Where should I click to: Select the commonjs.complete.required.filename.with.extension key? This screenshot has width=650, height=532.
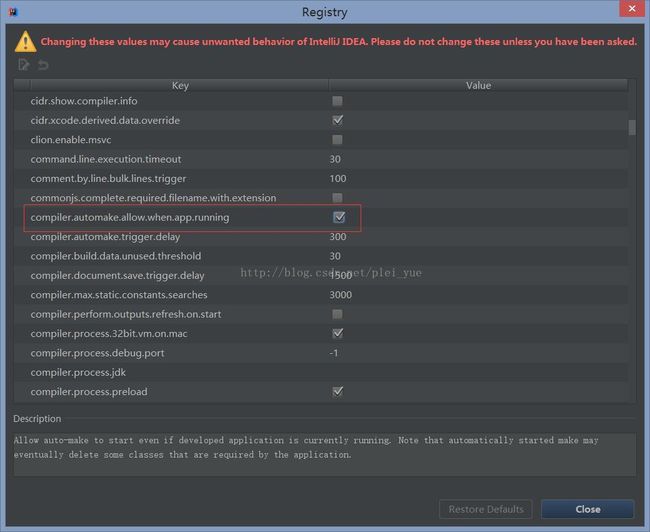click(x=153, y=198)
